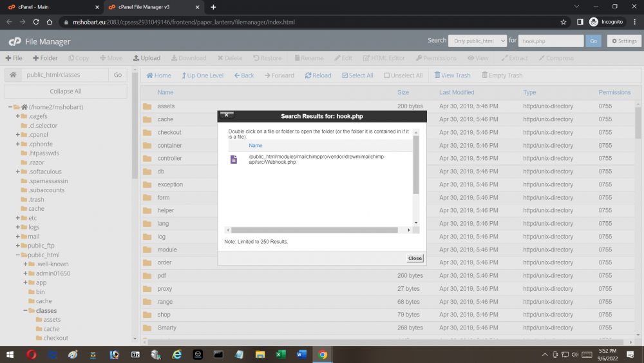Switch to the cPanel - Main browser tab
The width and height of the screenshot is (644, 363).
coord(53,7)
